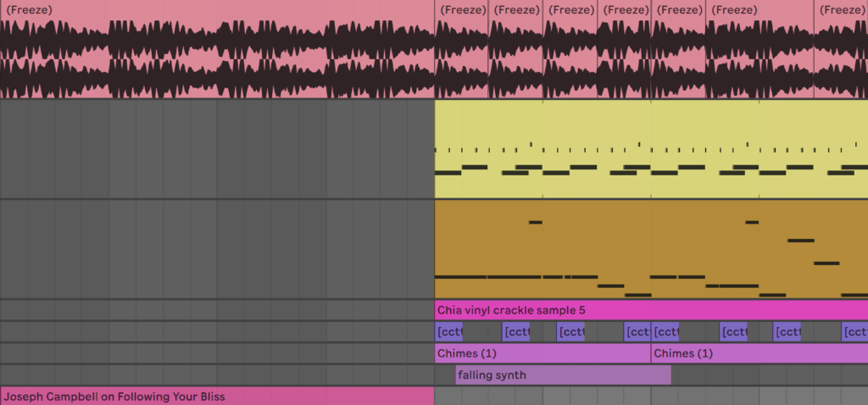Select the first Chimes (1) clip
The image size is (868, 405).
pos(542,353)
